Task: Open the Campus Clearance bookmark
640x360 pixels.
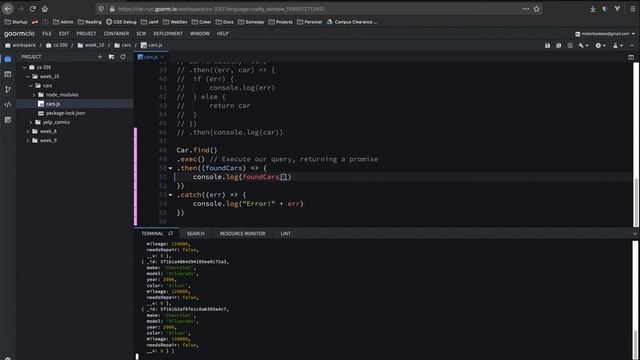Action: tap(352, 22)
